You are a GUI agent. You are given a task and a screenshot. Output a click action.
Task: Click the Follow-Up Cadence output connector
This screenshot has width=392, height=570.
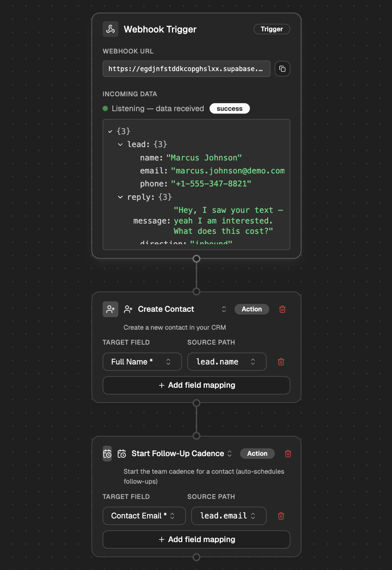pos(196,557)
